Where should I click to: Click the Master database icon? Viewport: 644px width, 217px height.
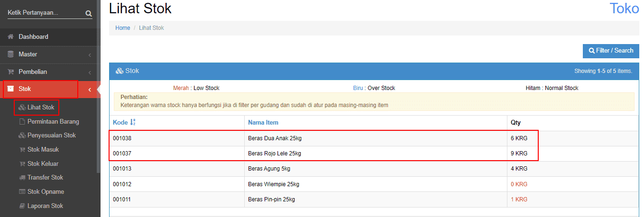pos(10,54)
